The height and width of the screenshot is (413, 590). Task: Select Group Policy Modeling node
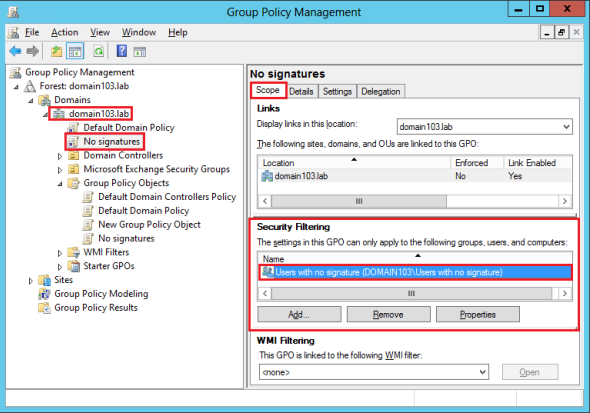pos(101,294)
